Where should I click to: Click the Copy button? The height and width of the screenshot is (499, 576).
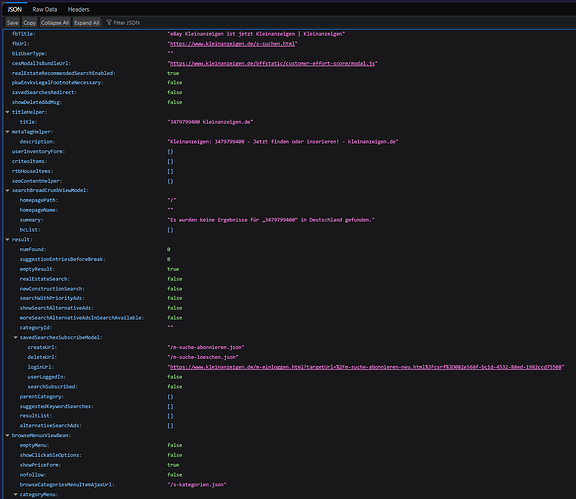29,22
